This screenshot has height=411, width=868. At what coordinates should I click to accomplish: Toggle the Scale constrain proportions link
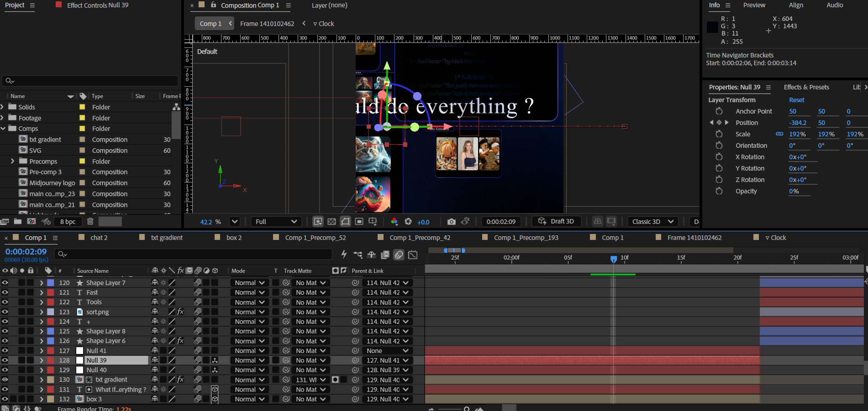[x=779, y=134]
